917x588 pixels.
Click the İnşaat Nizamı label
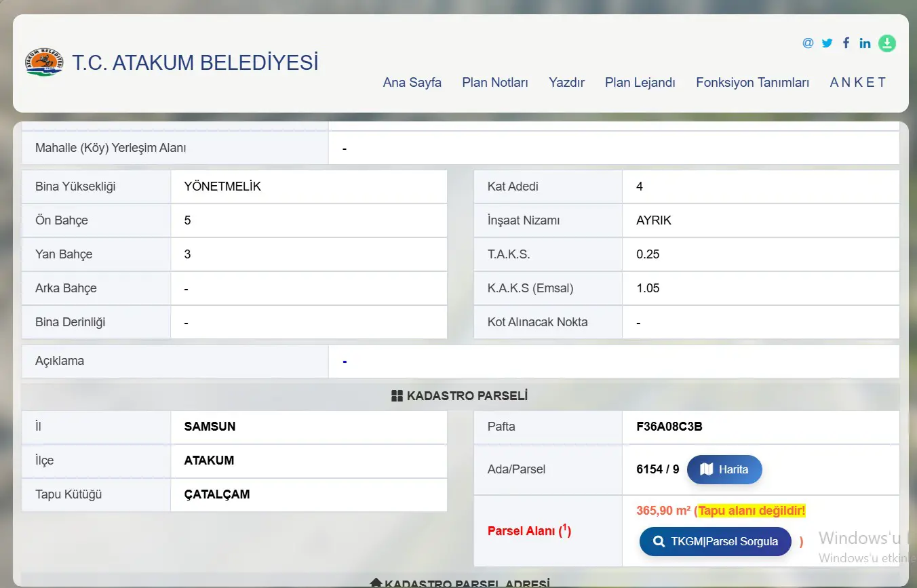click(524, 220)
